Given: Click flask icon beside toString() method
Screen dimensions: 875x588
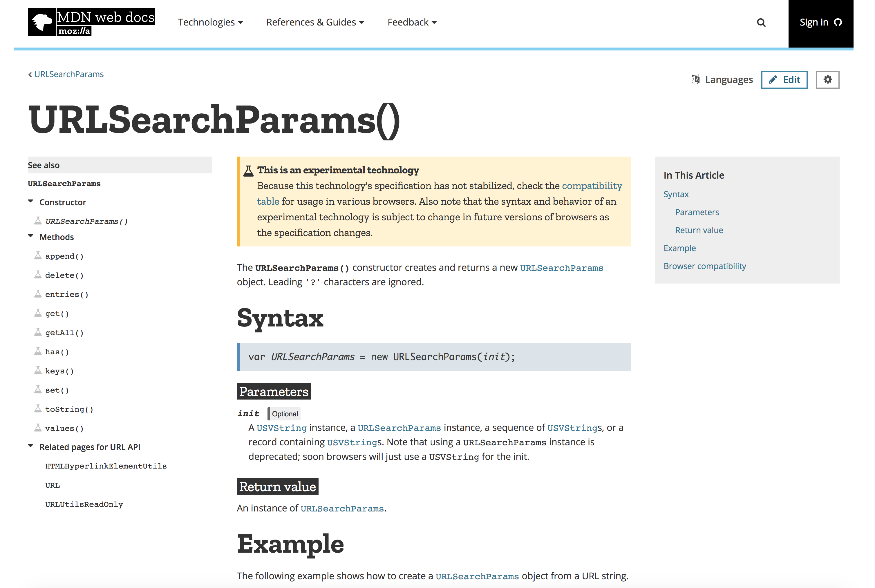Looking at the screenshot, I should (x=38, y=409).
